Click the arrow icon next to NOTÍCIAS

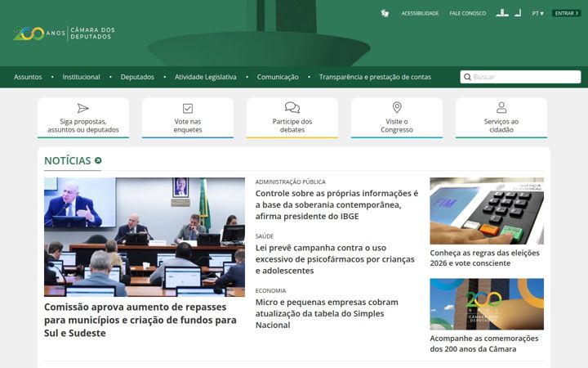point(98,160)
